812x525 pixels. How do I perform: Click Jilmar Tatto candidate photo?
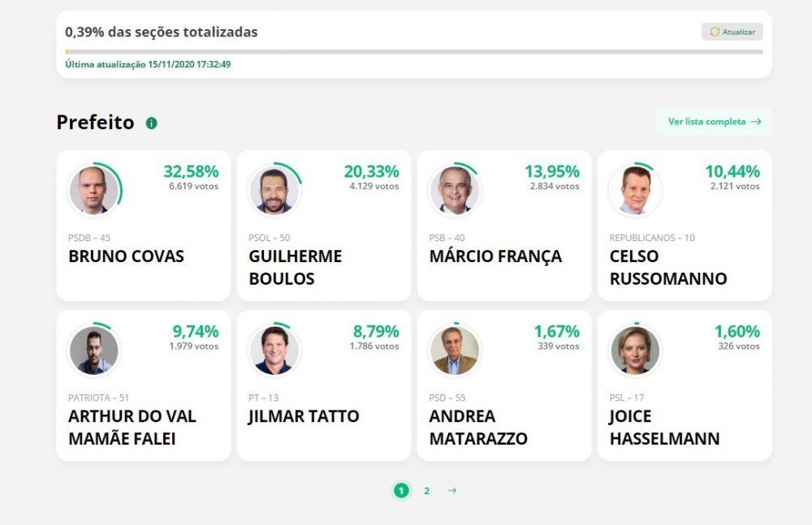[x=274, y=351]
